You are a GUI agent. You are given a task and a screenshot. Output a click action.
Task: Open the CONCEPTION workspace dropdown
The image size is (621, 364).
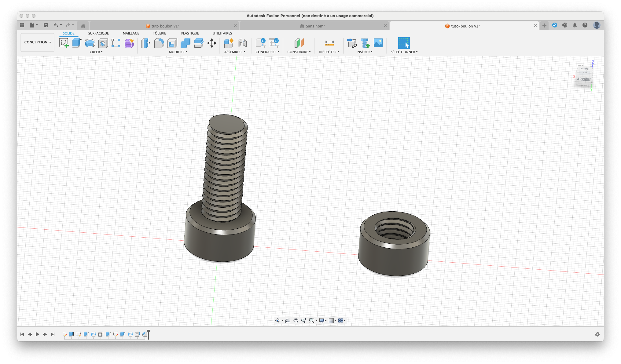click(x=37, y=42)
